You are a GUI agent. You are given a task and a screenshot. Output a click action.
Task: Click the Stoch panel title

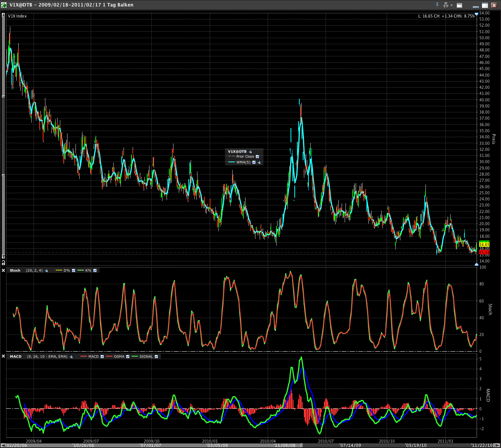pyautogui.click(x=15, y=270)
